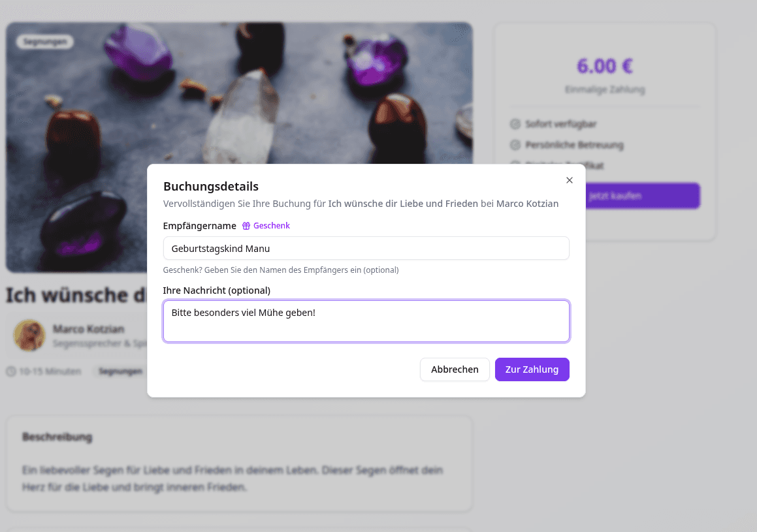Click the checkmark icon beside Digitales Zertifikat

(x=515, y=166)
